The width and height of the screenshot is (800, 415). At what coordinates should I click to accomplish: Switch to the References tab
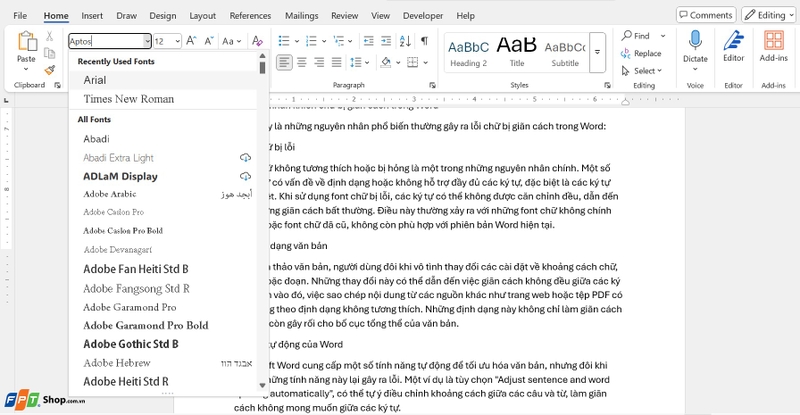point(250,16)
